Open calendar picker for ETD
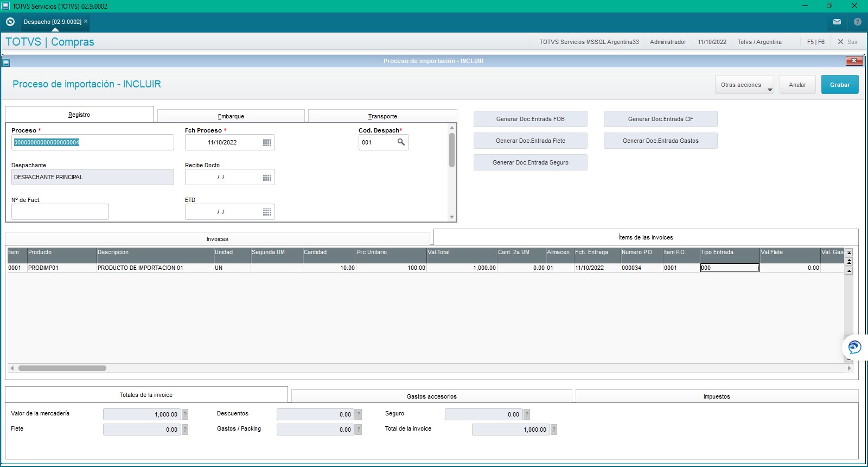The height and width of the screenshot is (467, 868). click(x=267, y=212)
